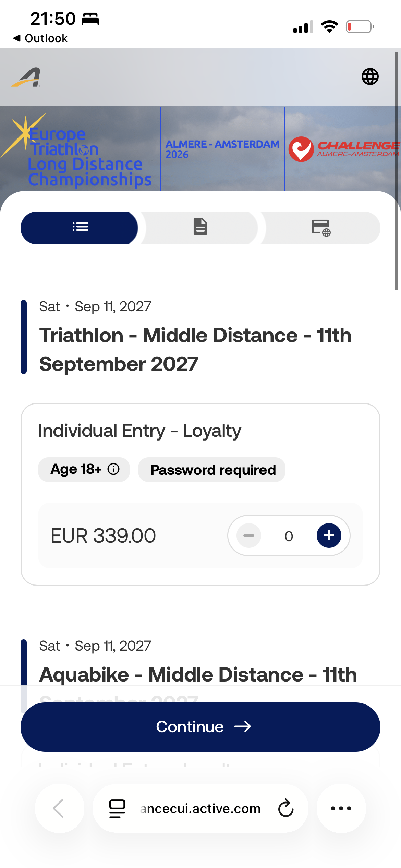Show Age 18+ info tooltip icon

(113, 469)
